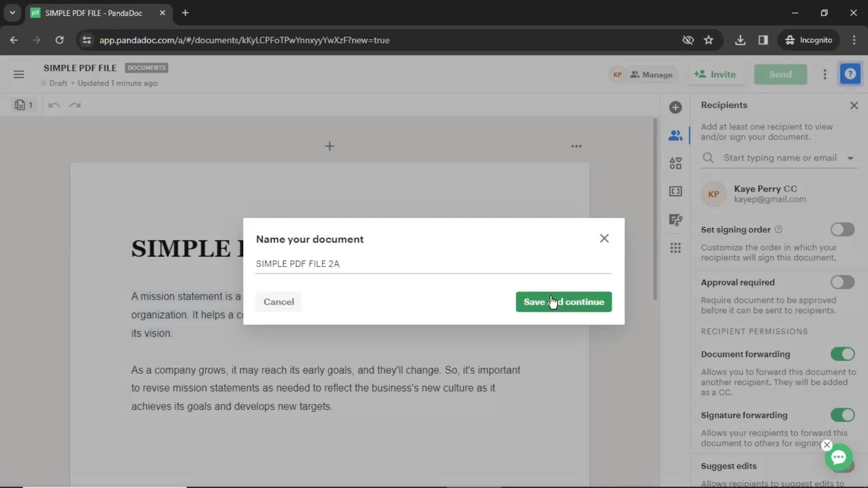Enable the Approval required toggle
This screenshot has height=488, width=868.
coord(843,282)
